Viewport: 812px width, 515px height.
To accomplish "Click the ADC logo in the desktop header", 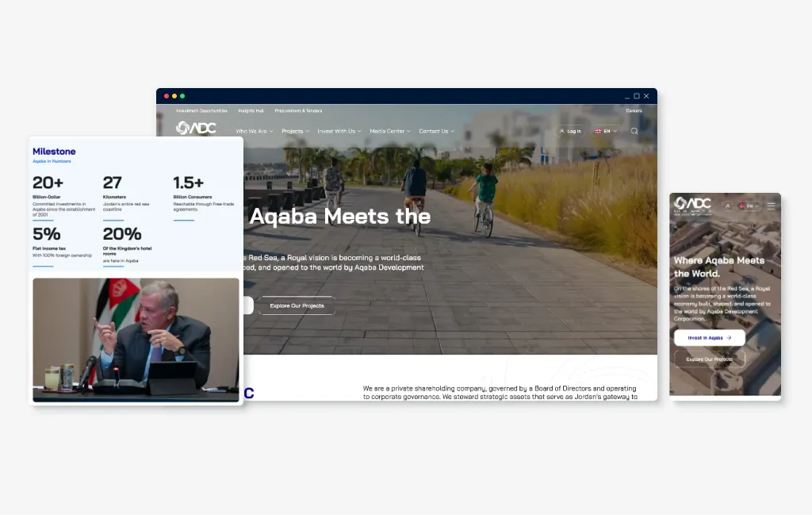I will tap(196, 128).
